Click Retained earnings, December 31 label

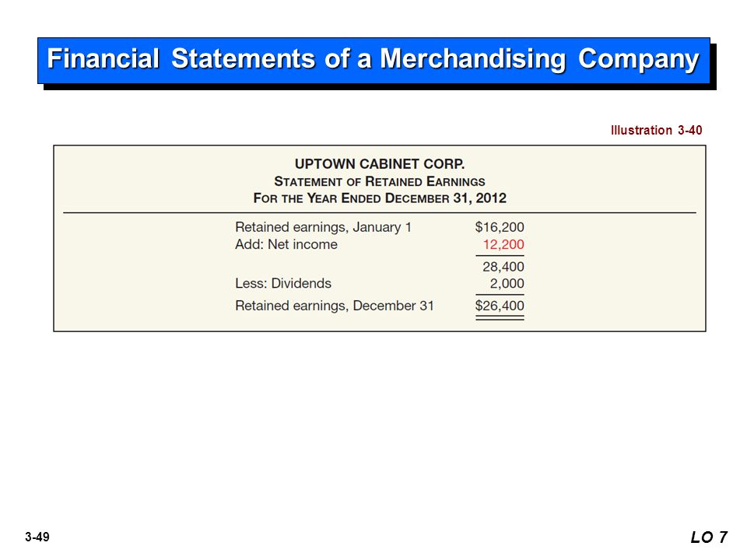click(335, 306)
